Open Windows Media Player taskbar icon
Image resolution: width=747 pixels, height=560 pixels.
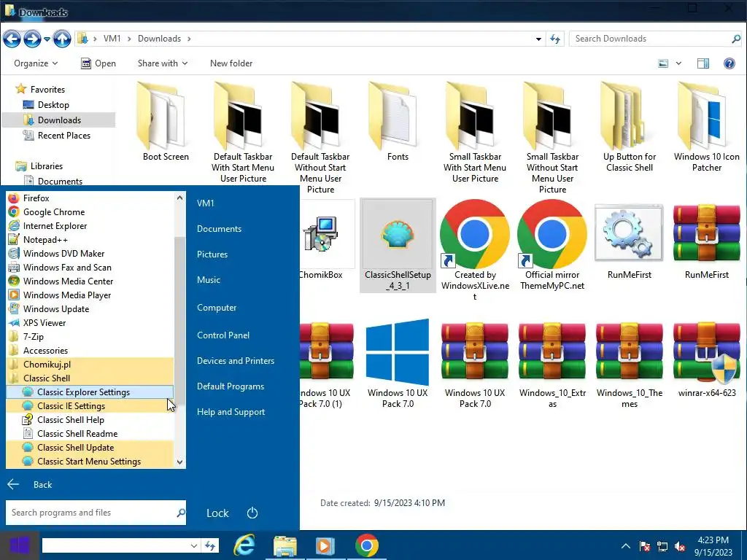pyautogui.click(x=325, y=545)
